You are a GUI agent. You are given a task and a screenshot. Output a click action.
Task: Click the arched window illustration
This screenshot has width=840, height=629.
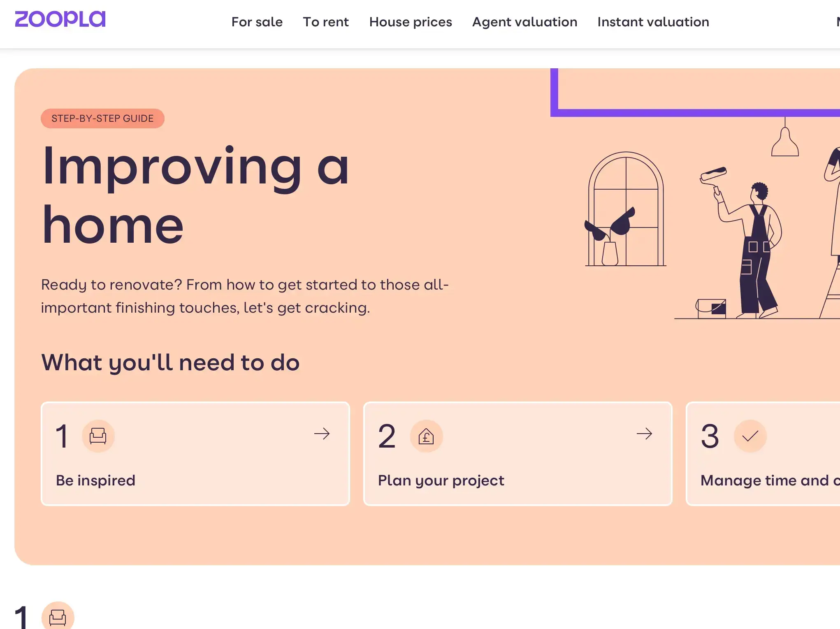626,209
